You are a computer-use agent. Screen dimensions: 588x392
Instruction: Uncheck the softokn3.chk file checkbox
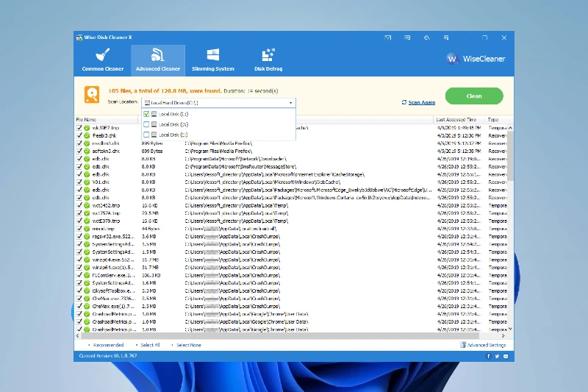click(79, 151)
